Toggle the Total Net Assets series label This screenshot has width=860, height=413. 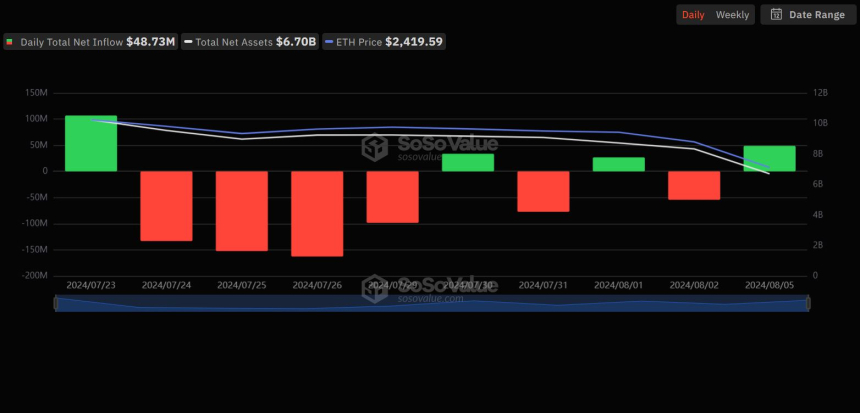pos(234,42)
